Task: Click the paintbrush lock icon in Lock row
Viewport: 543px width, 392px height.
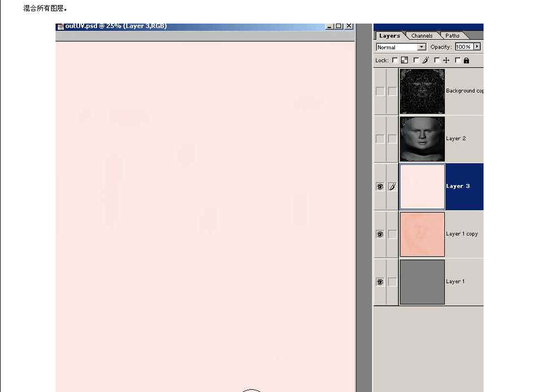Action: click(426, 60)
